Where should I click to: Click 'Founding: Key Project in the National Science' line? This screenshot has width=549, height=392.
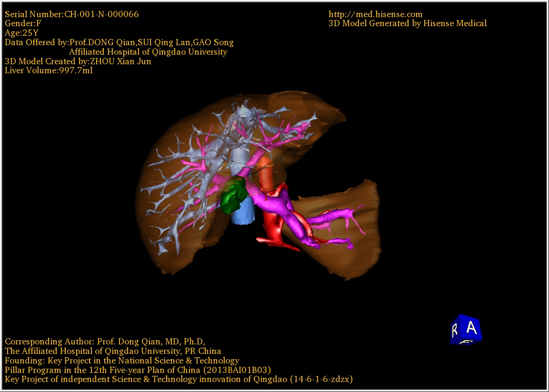[122, 360]
